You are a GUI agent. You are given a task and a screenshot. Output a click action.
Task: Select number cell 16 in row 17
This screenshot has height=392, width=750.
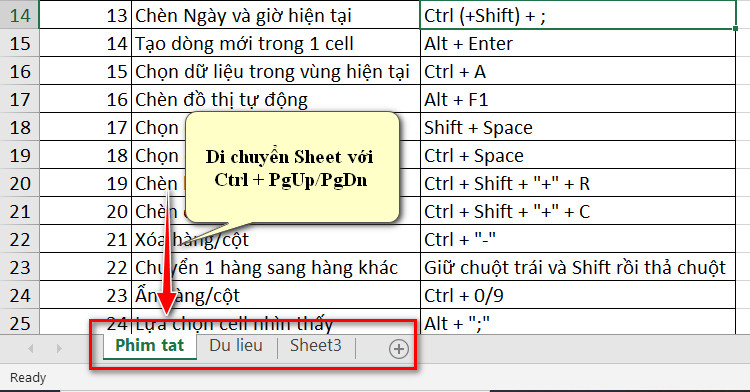[x=85, y=99]
